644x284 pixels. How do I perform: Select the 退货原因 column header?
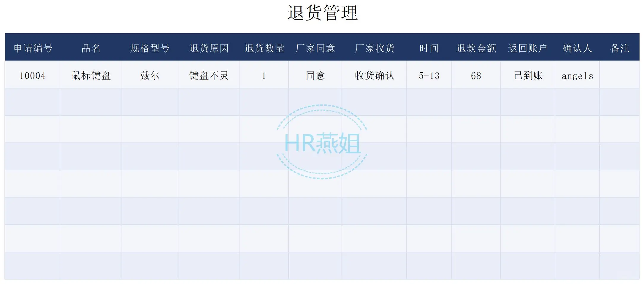coord(209,48)
